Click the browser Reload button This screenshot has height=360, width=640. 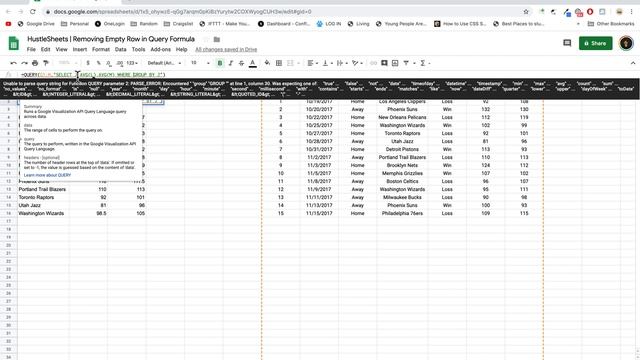[33, 11]
